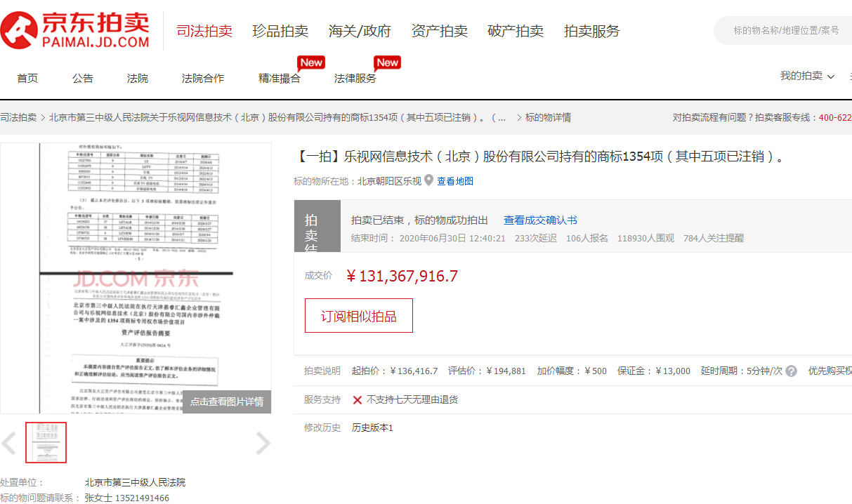Switch to the 司法拍卖 tab
The width and height of the screenshot is (852, 504).
[204, 31]
